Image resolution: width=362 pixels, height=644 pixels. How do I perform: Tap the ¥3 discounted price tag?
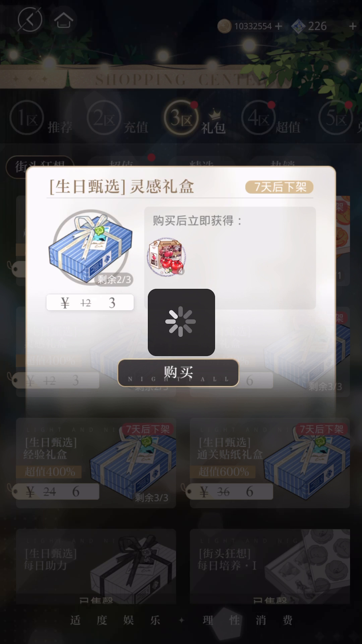pos(90,303)
